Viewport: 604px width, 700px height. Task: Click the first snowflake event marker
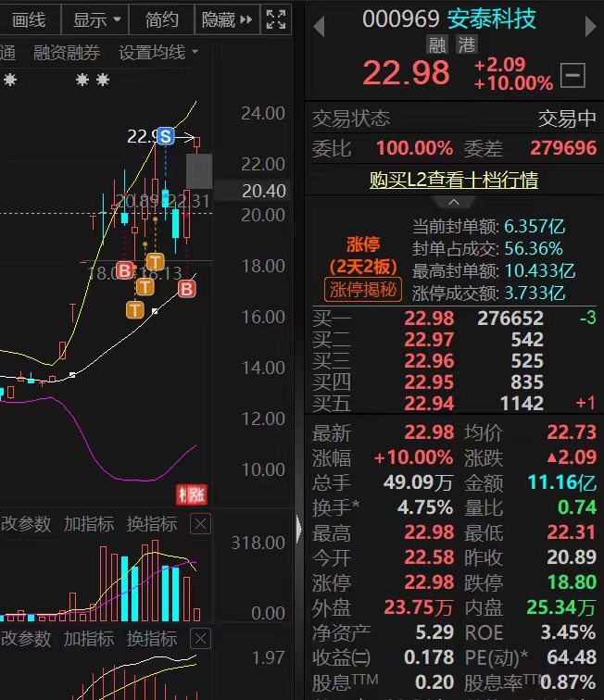tap(10, 80)
